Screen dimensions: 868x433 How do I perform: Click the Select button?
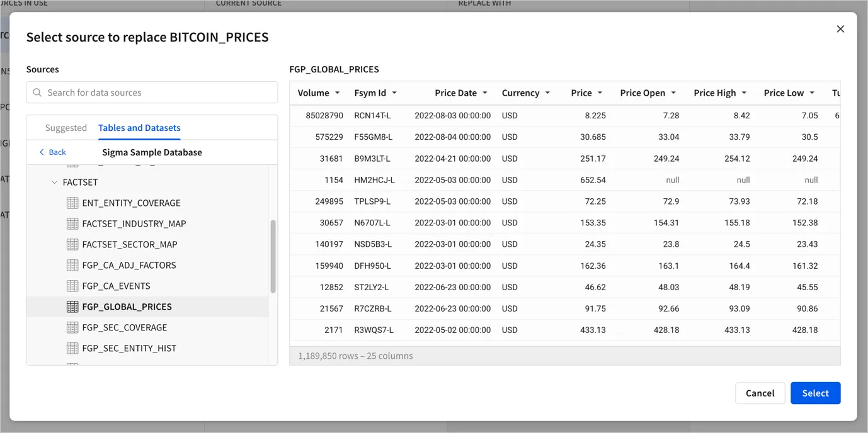(815, 393)
